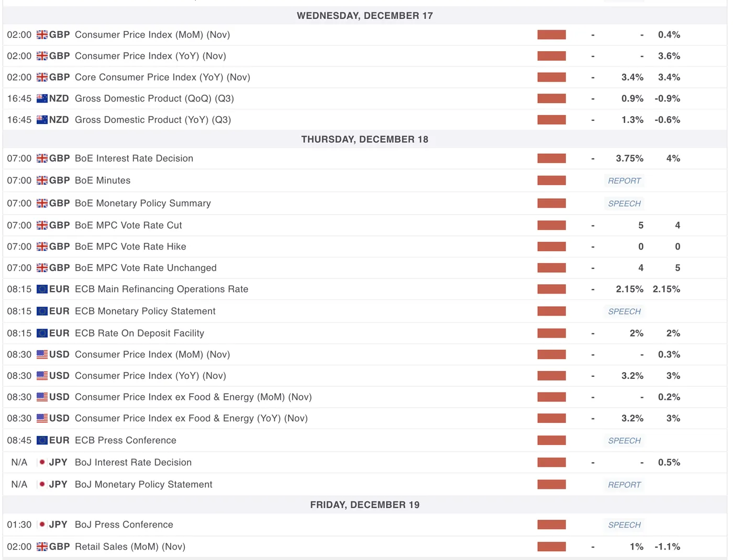Click US flag on Consumer Price Index (YoY) row
This screenshot has width=733, height=560.
42,376
